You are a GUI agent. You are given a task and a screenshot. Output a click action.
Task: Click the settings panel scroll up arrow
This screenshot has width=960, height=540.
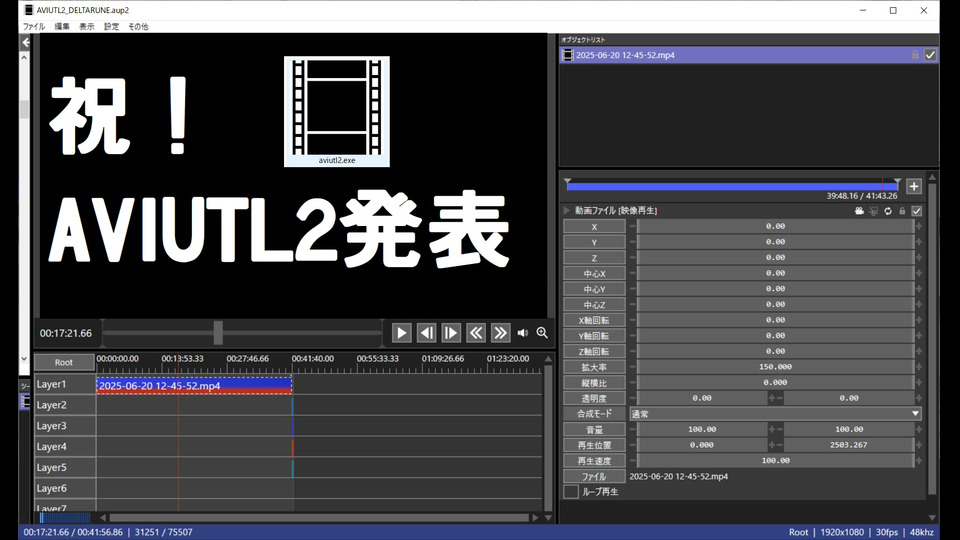(932, 178)
